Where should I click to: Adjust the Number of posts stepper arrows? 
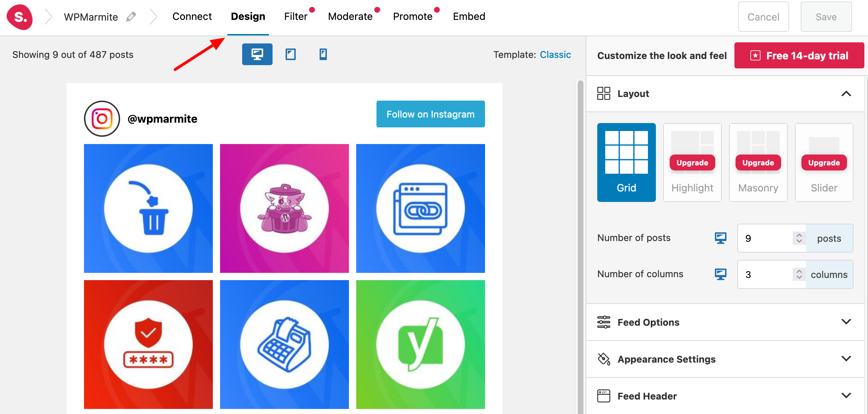(799, 238)
